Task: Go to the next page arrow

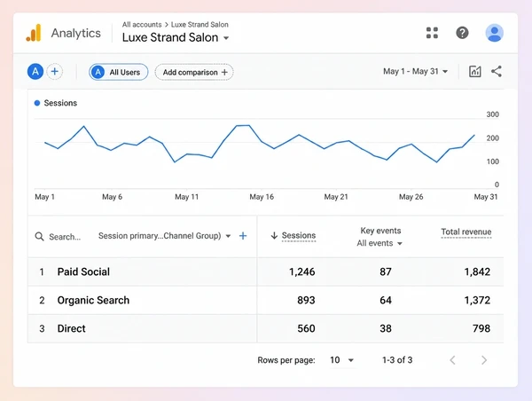Action: (484, 360)
